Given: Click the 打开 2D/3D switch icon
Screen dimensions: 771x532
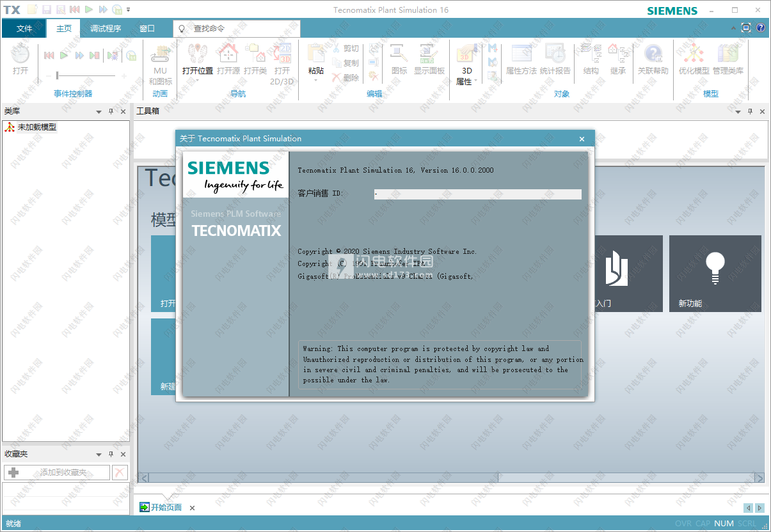Looking at the screenshot, I should pos(282,54).
